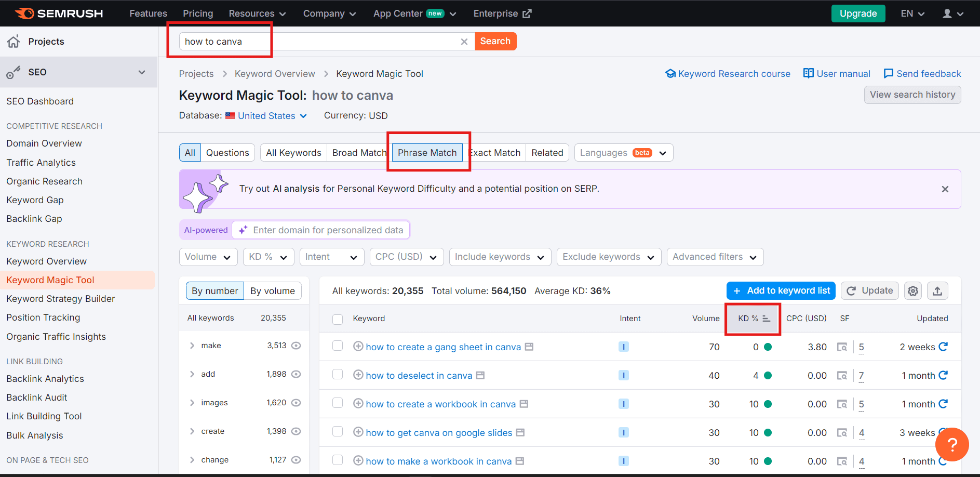Add 'how to create a workbook in canva' with plus icon
The height and width of the screenshot is (477, 980).
358,404
